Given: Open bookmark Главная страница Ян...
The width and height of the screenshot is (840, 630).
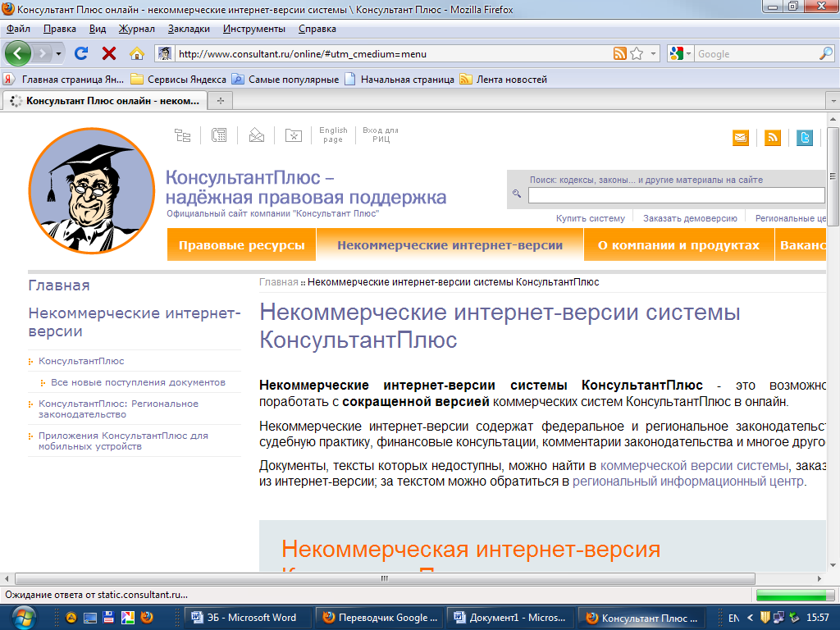Looking at the screenshot, I should 63,80.
